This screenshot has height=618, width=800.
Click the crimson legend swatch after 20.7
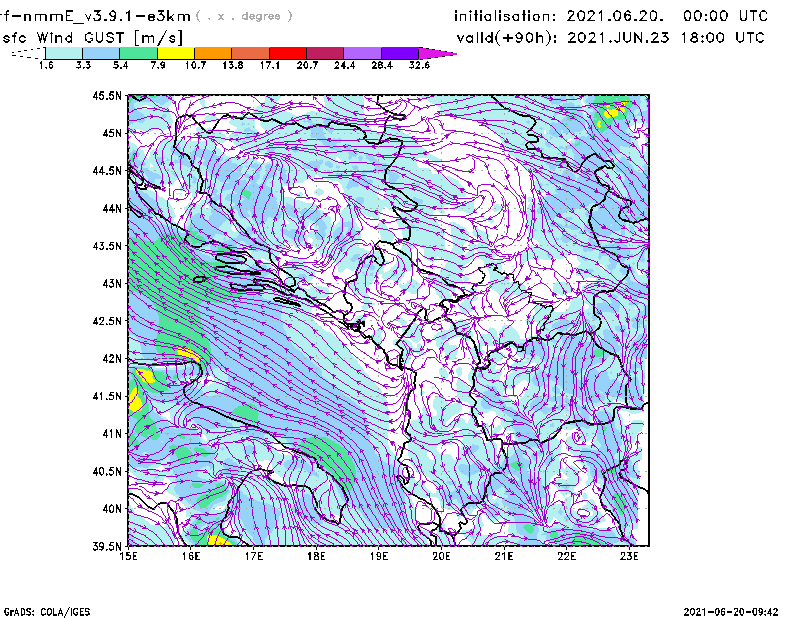pyautogui.click(x=325, y=53)
